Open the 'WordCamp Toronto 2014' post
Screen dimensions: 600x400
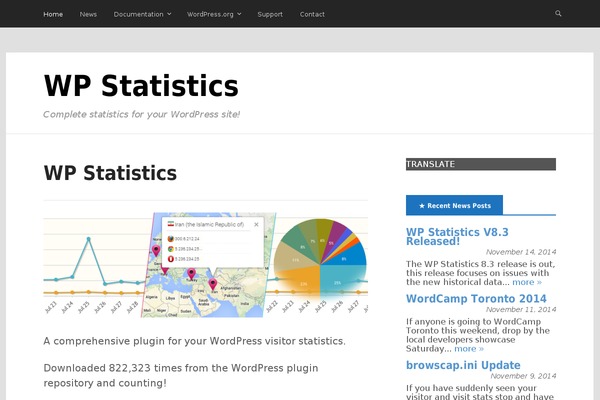click(476, 299)
